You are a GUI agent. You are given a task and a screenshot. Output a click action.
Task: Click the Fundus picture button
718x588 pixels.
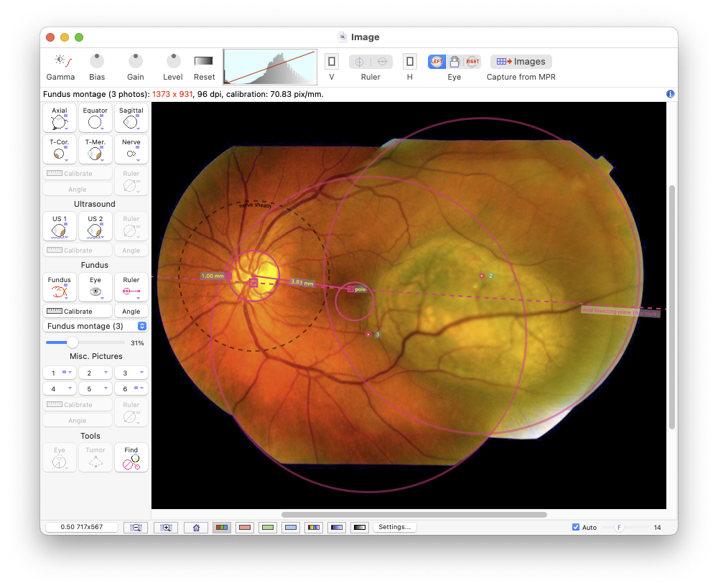(x=60, y=287)
